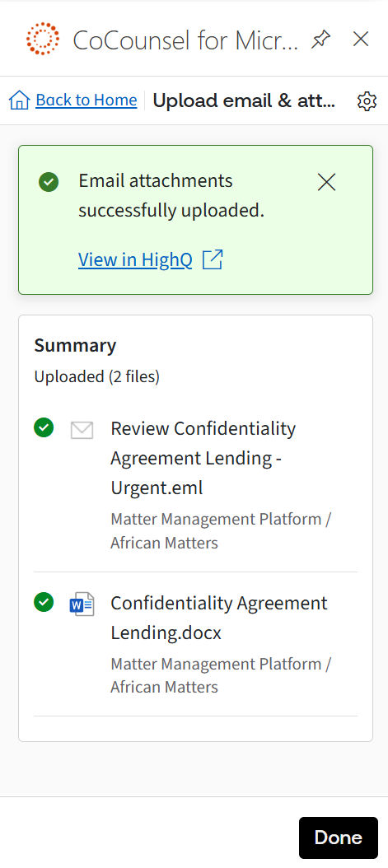Select the Review Confidentiality Agreement Lending - Urgent.eml entry
Viewport: 388px width, 868px height.
click(x=195, y=485)
